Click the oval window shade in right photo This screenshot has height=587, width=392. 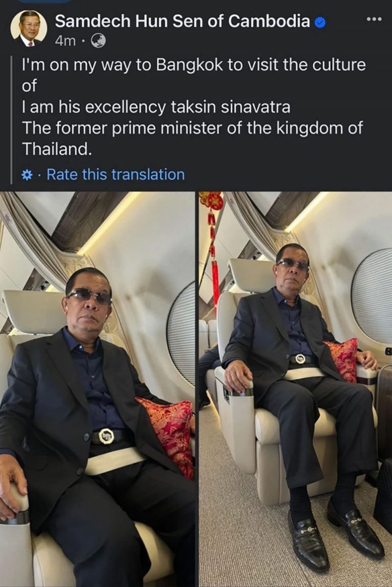[372, 297]
